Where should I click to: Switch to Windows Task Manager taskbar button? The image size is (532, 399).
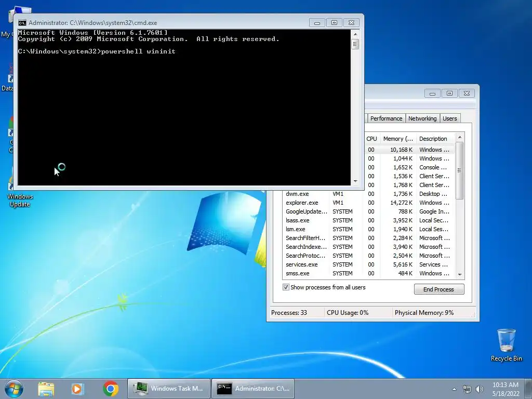tap(169, 389)
